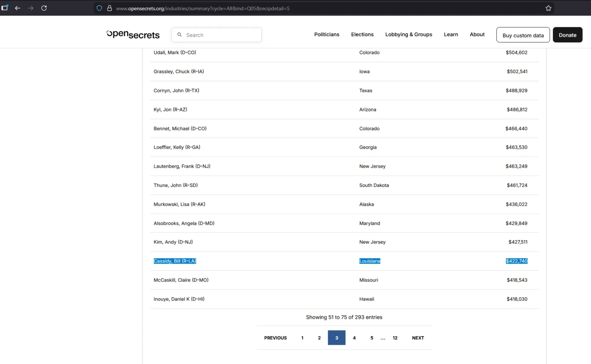Click Inouye, Daniel K (D-HI) name
The height and width of the screenshot is (364, 591).
[x=179, y=299]
